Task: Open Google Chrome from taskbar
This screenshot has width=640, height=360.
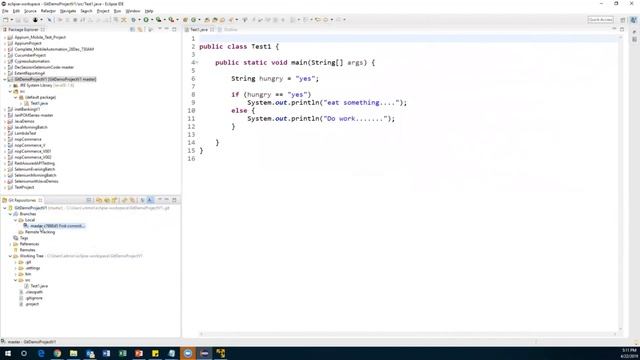Action: 57,353
